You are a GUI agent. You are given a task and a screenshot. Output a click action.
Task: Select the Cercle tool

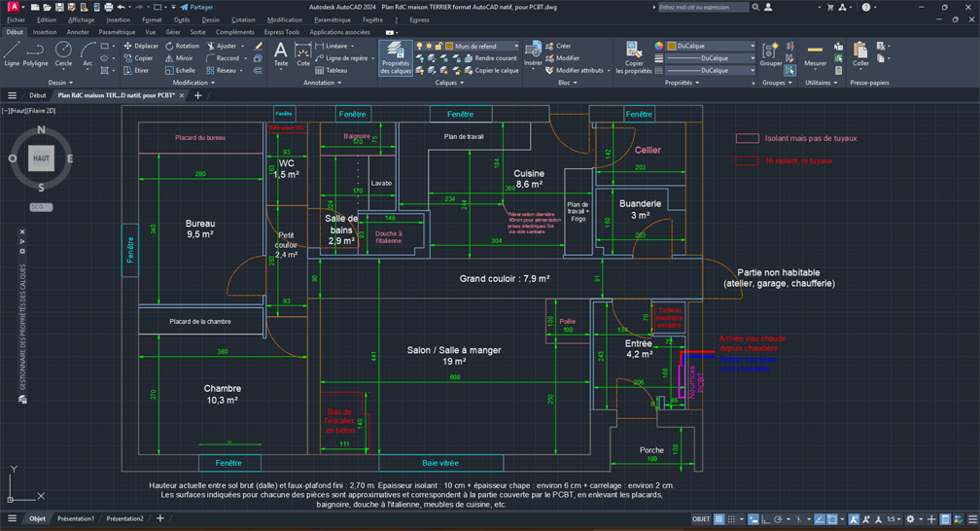tap(63, 53)
